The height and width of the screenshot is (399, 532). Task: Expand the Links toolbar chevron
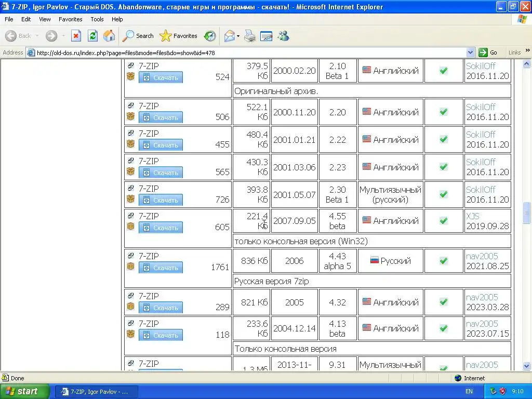point(528,50)
